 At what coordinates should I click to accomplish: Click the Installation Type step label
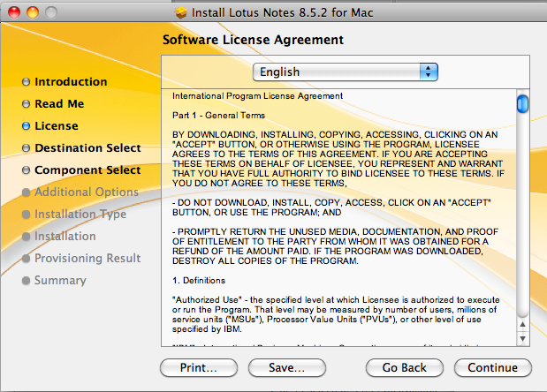click(80, 215)
